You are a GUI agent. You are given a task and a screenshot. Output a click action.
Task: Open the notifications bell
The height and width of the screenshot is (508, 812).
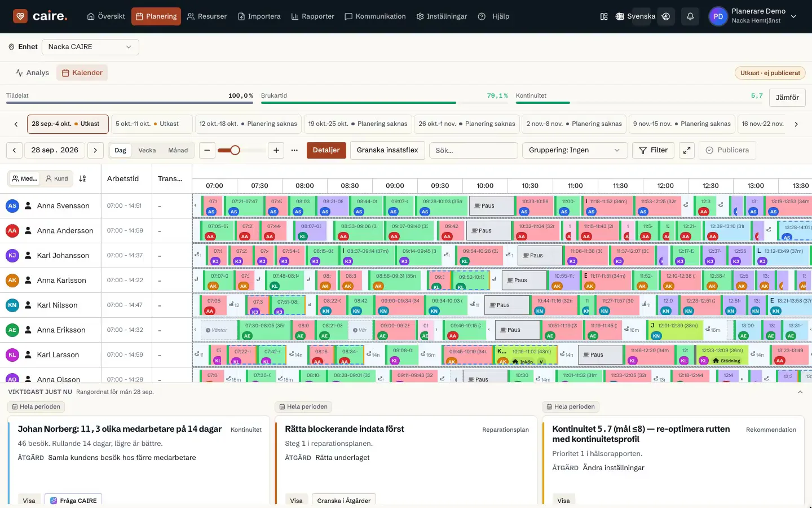tap(690, 16)
